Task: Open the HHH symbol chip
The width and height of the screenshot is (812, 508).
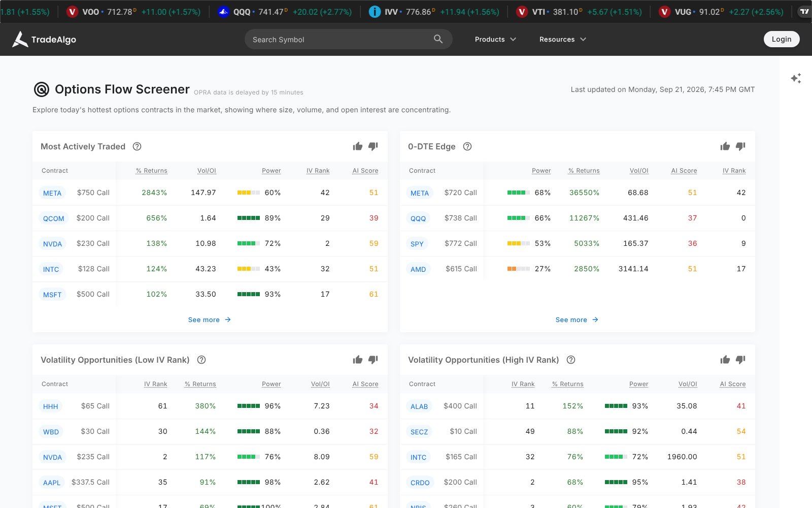Action: tap(51, 406)
